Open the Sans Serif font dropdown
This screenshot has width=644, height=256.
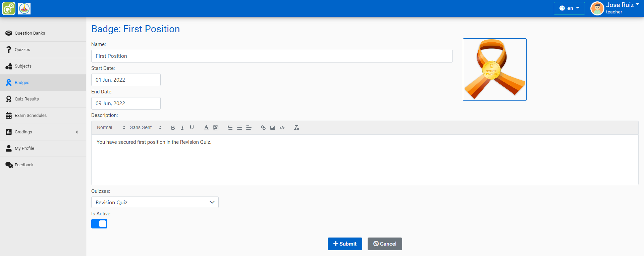(x=146, y=128)
